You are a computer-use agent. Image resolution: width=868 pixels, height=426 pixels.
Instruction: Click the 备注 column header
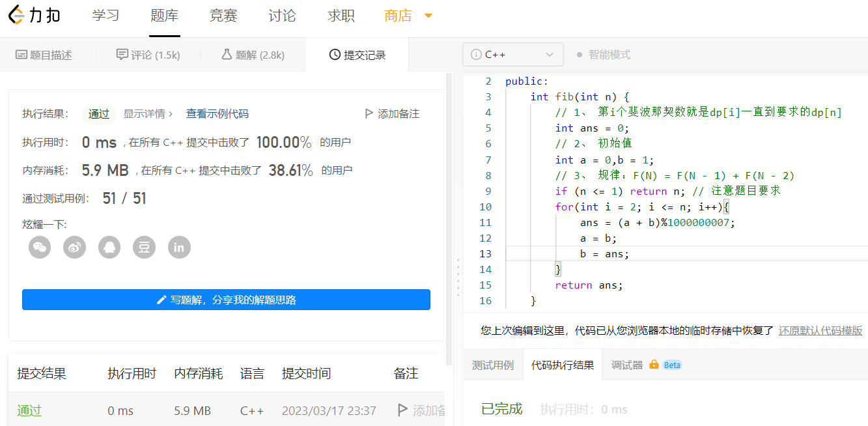coord(406,373)
